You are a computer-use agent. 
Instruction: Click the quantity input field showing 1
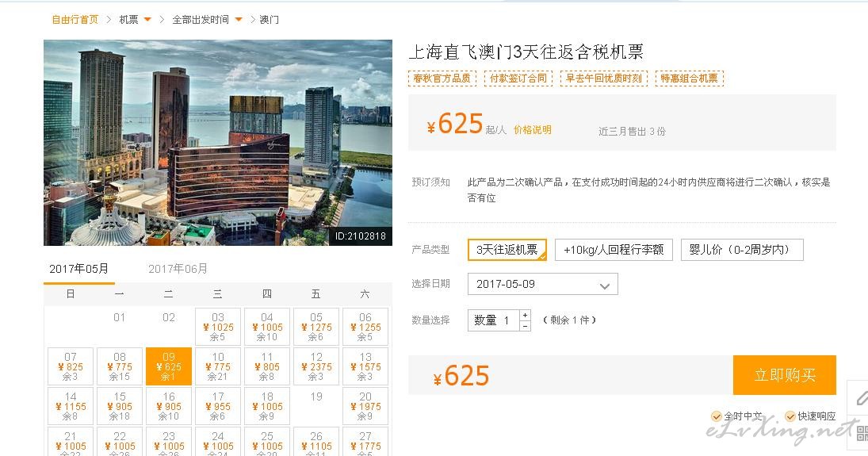[494, 320]
